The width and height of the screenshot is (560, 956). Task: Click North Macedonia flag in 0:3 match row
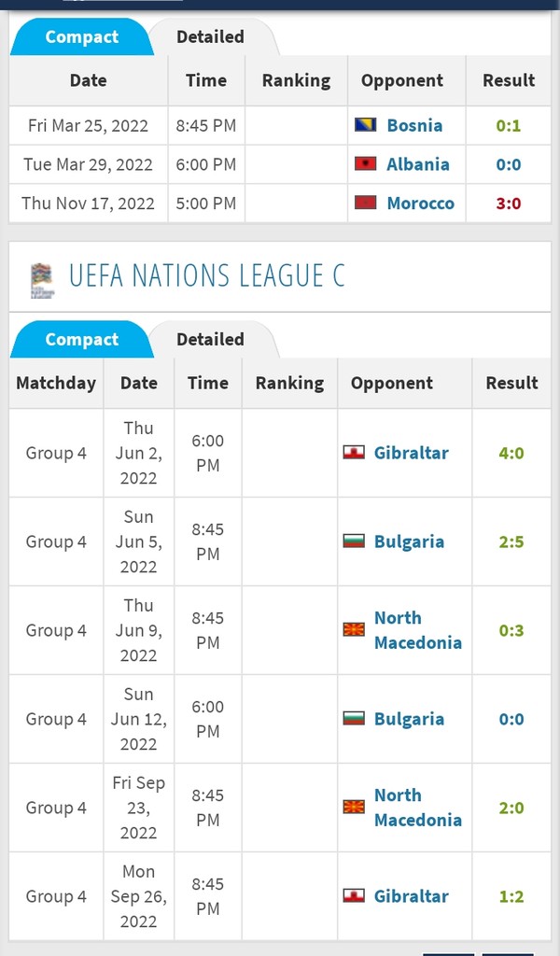pos(354,630)
